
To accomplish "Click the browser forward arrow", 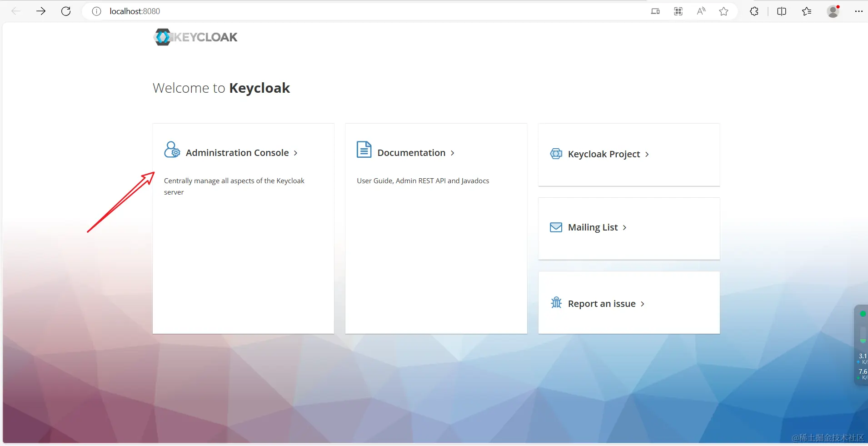I will pos(41,11).
